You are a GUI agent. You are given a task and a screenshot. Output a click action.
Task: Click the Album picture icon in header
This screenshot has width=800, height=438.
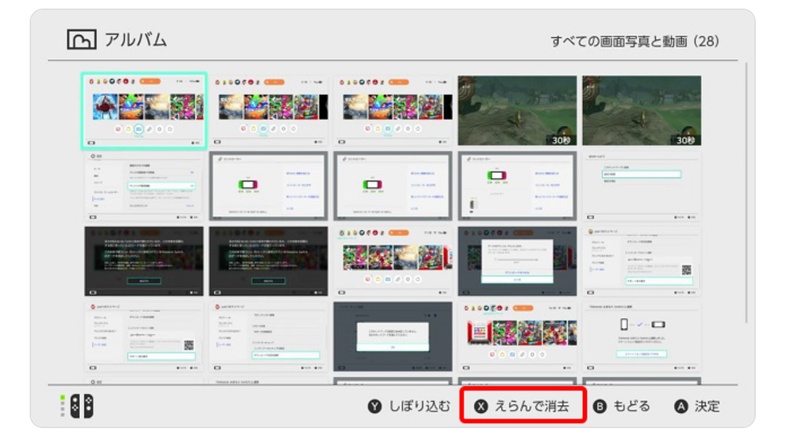(x=82, y=39)
